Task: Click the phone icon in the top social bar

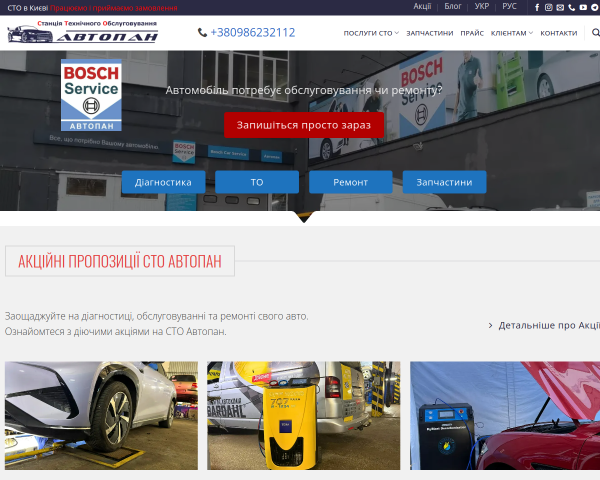Action: [x=571, y=7]
